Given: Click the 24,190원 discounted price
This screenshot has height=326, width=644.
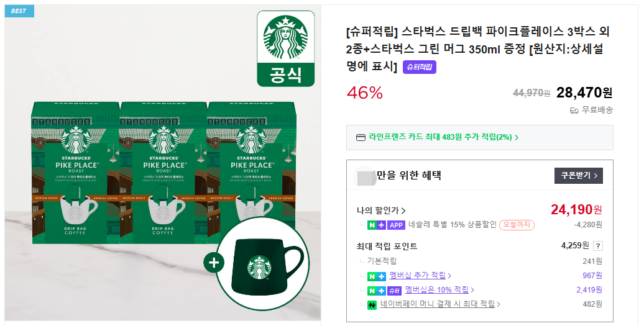Looking at the screenshot, I should pyautogui.click(x=576, y=210).
